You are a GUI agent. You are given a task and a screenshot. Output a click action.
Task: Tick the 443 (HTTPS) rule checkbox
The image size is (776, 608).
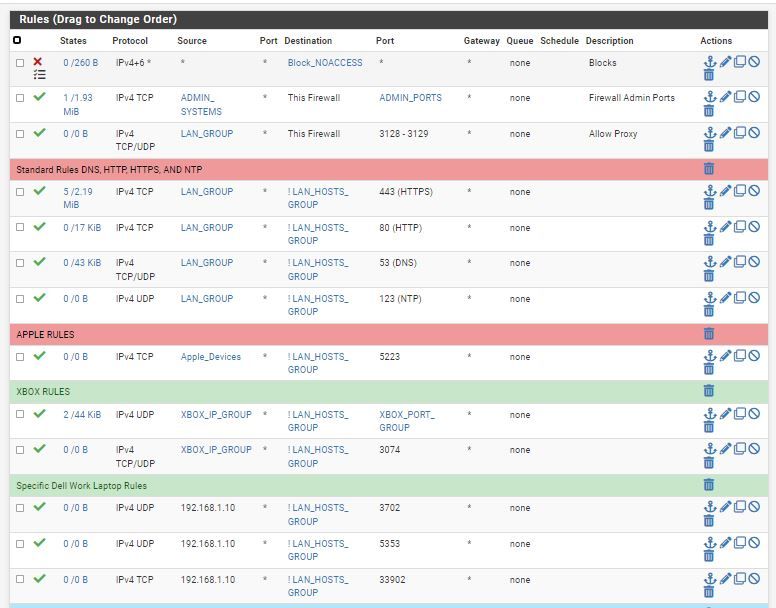click(x=20, y=192)
